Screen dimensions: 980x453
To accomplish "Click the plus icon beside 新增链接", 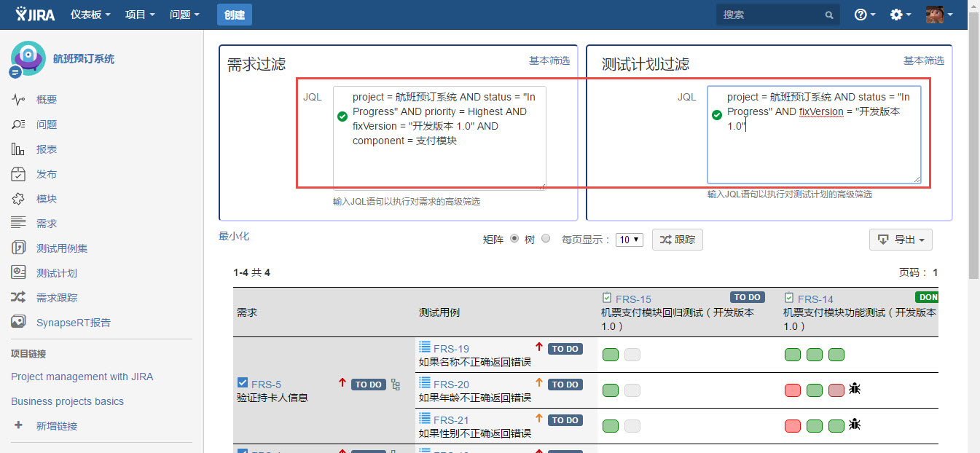I will 18,425.
